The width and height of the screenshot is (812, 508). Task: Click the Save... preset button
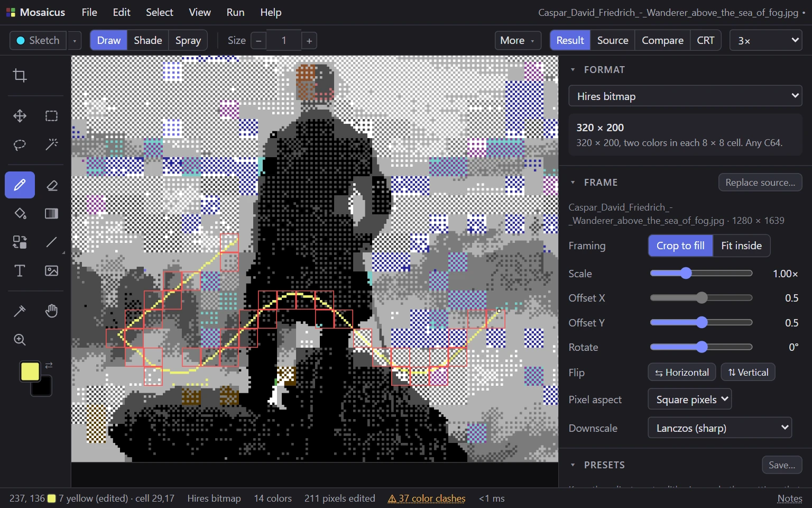[782, 465]
